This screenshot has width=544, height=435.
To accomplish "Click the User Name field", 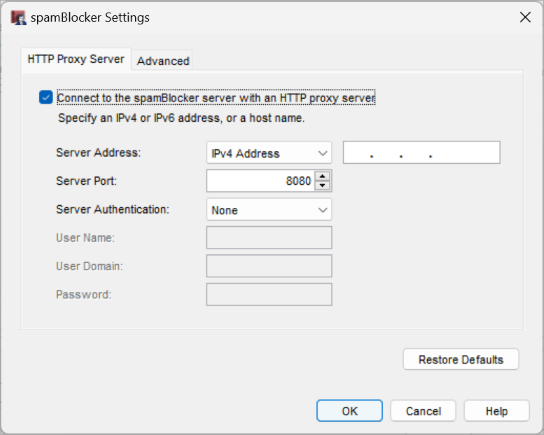I will tap(269, 238).
